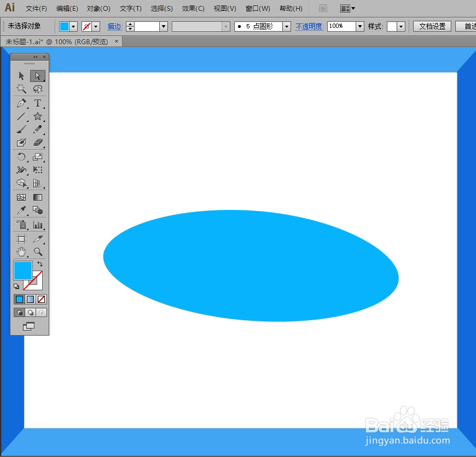
Task: Open stroke weight dropdown arrow
Action: pos(164,27)
